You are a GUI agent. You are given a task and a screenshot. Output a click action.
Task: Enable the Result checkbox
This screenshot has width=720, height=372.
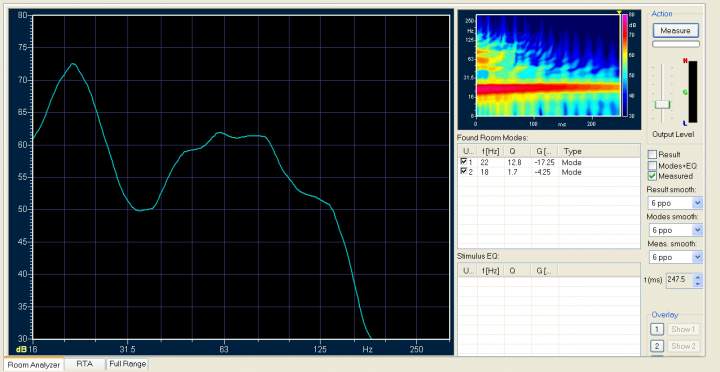tap(652, 154)
